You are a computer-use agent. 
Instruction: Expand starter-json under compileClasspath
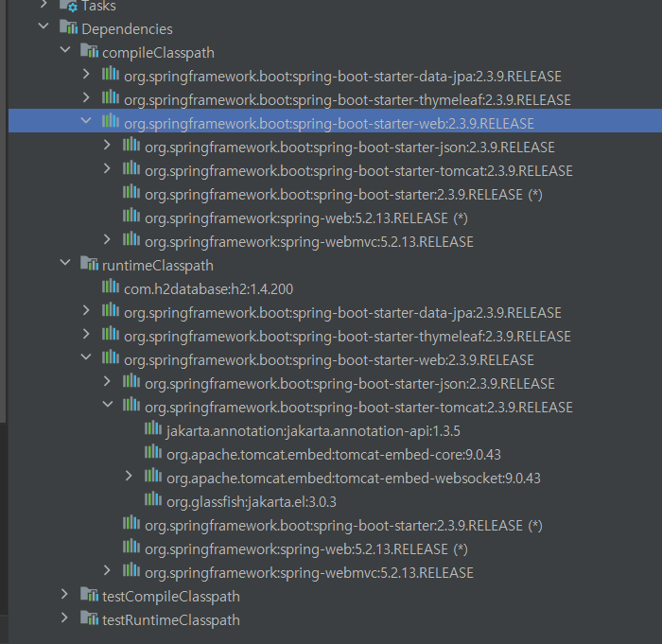(x=107, y=145)
